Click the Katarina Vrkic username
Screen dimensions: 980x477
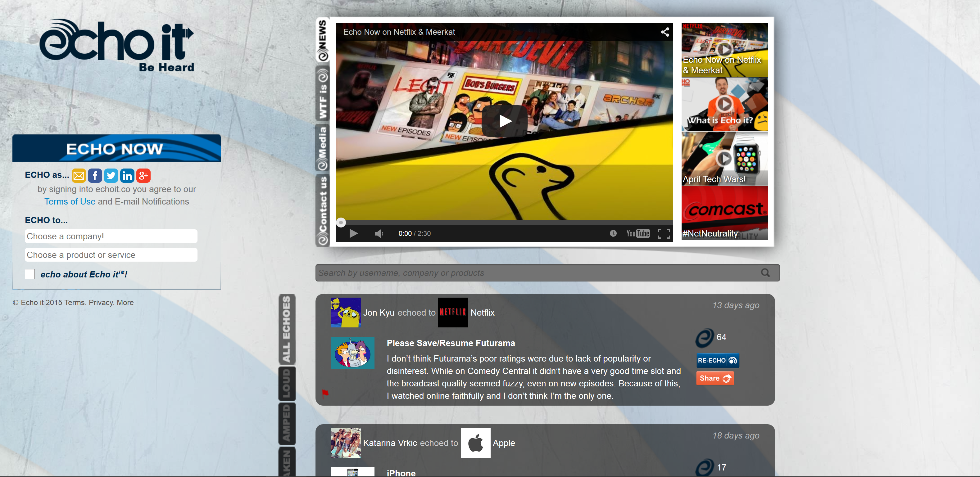tap(390, 443)
